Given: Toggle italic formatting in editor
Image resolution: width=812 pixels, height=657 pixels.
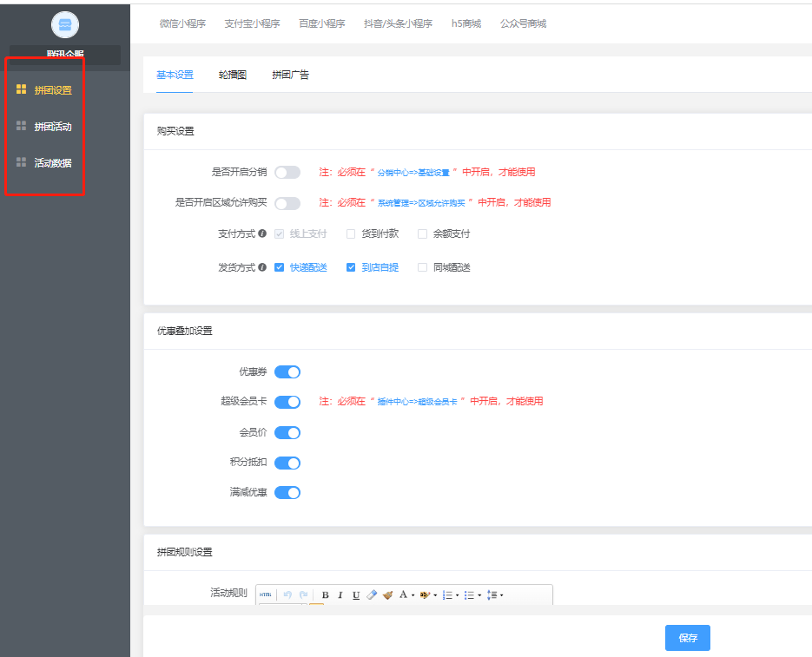Looking at the screenshot, I should (x=340, y=595).
